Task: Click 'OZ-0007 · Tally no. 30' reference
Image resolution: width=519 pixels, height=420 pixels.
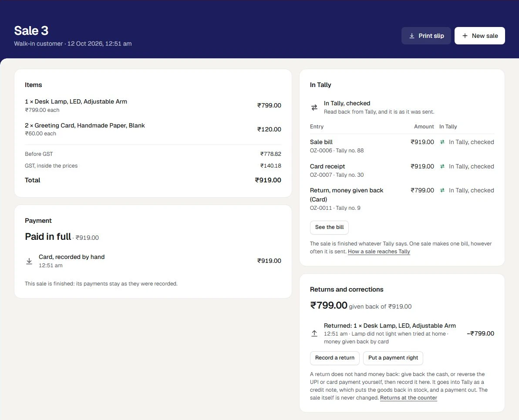Action: (337, 175)
